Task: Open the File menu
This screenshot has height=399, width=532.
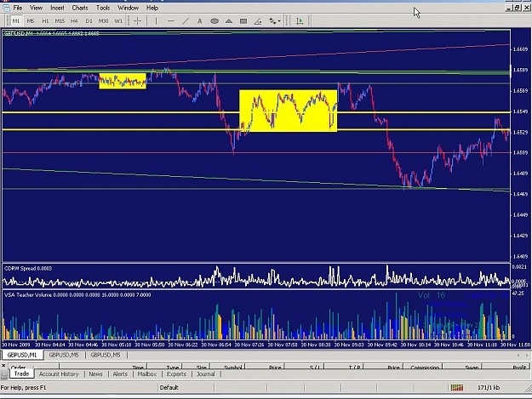Action: click(18, 8)
